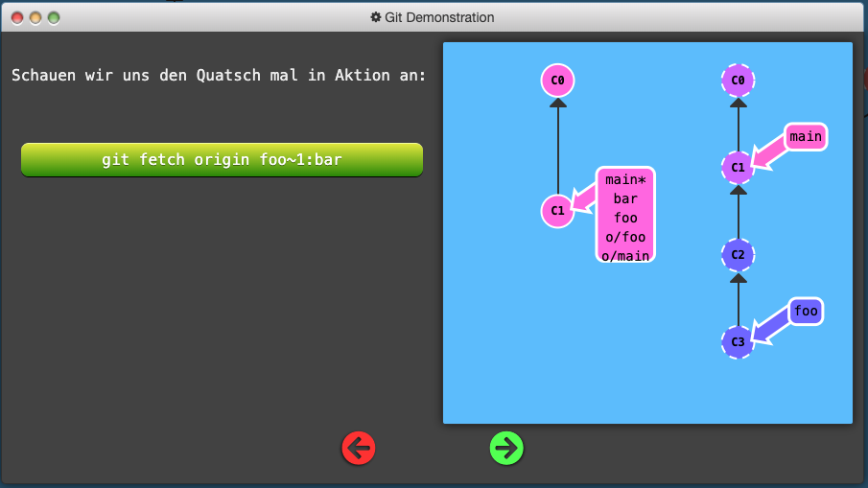Select the local C0 commit node
Image resolution: width=868 pixels, height=488 pixels.
tap(557, 81)
